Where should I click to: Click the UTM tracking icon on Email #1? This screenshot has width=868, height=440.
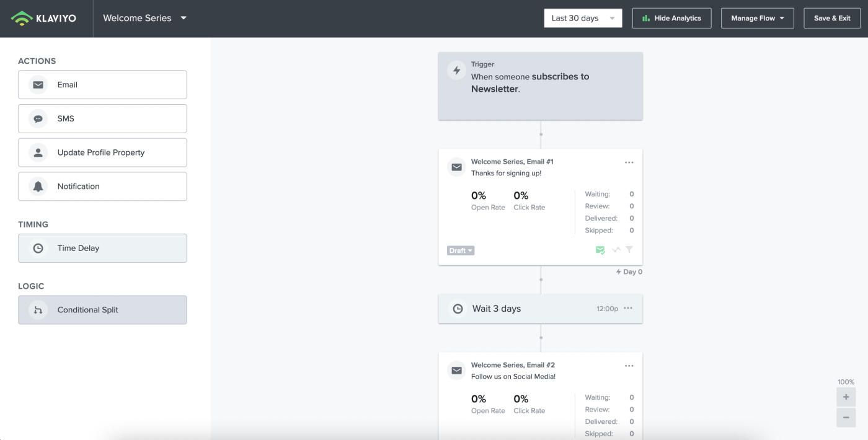(616, 250)
